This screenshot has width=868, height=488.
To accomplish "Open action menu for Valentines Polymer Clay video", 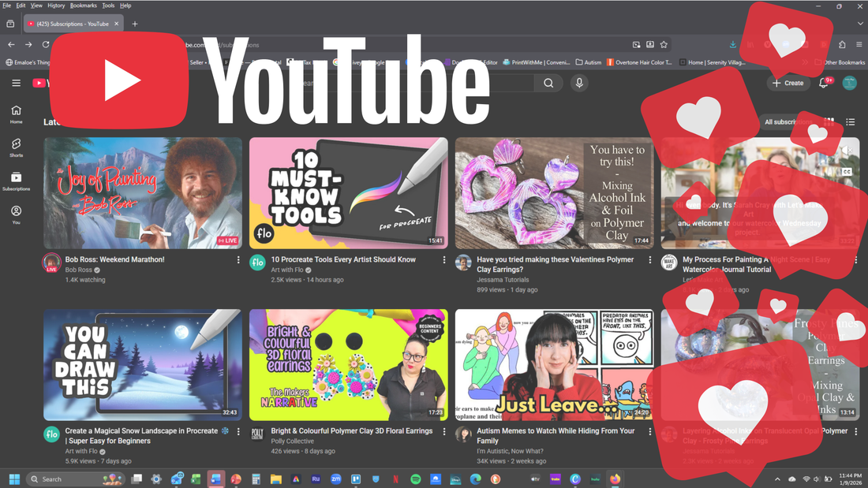I will (x=650, y=259).
